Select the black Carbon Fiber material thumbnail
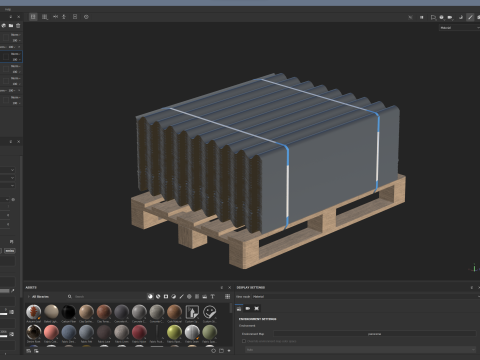Viewport: 480px width, 360px height. (69, 312)
